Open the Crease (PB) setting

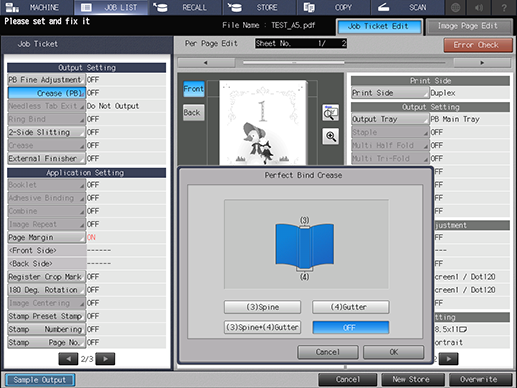click(46, 93)
